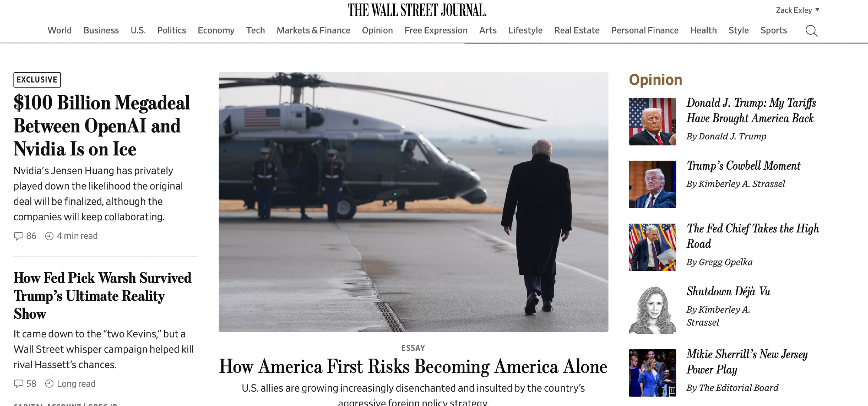Go to the Free Expression section

point(436,30)
